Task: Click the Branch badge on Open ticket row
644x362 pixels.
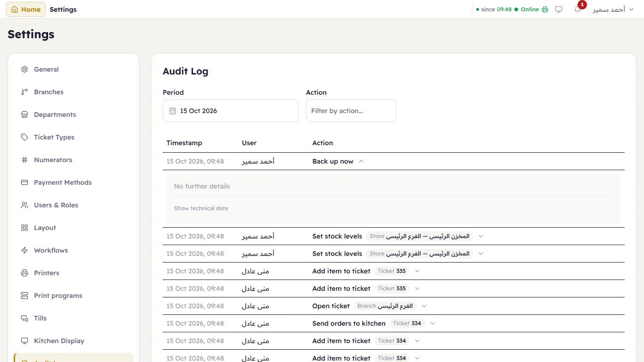Action: click(385, 306)
